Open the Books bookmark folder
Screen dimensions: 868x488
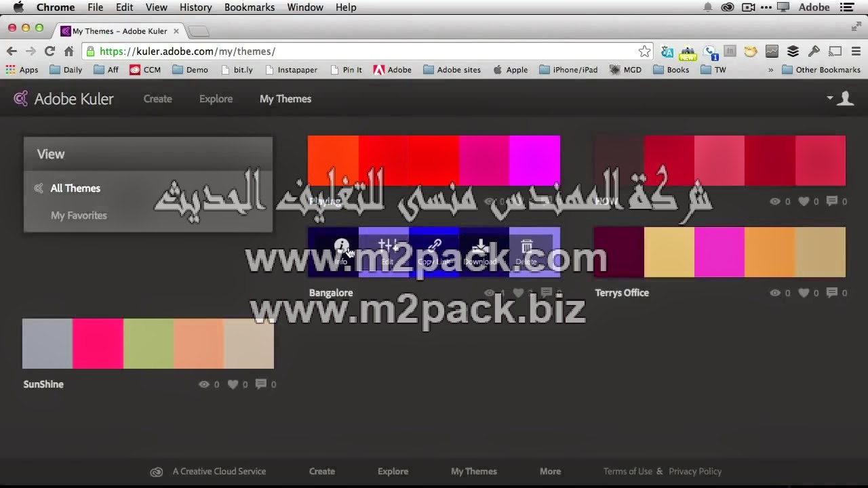(671, 70)
